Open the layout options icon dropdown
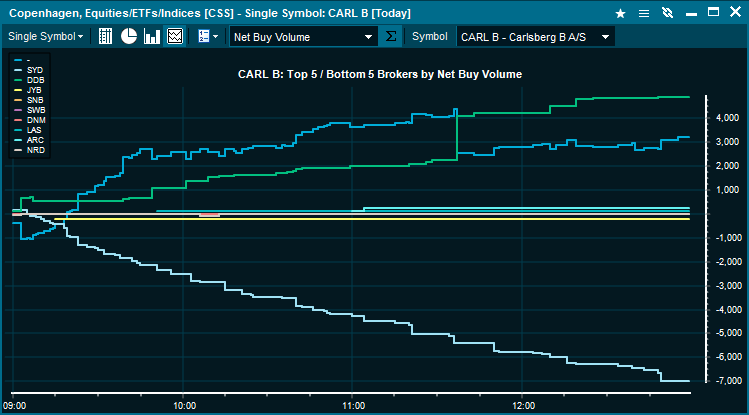This screenshot has height=415, width=749. coord(208,36)
